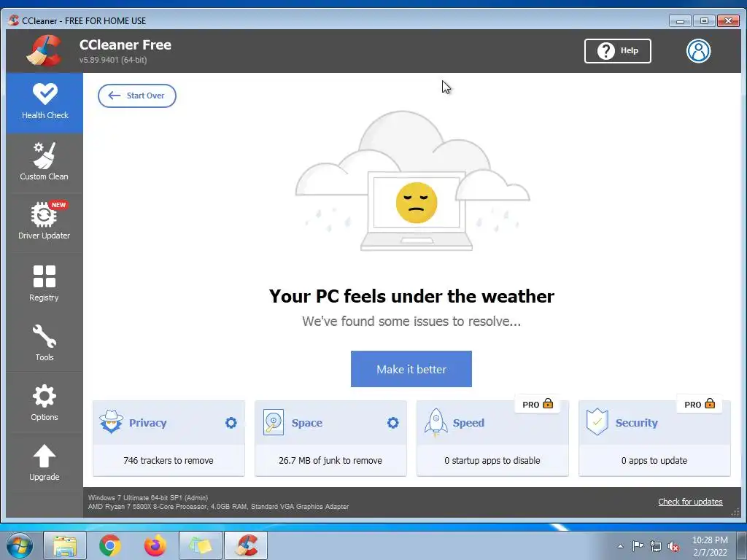Open File Explorer from the taskbar
This screenshot has height=560, width=747.
click(65, 545)
